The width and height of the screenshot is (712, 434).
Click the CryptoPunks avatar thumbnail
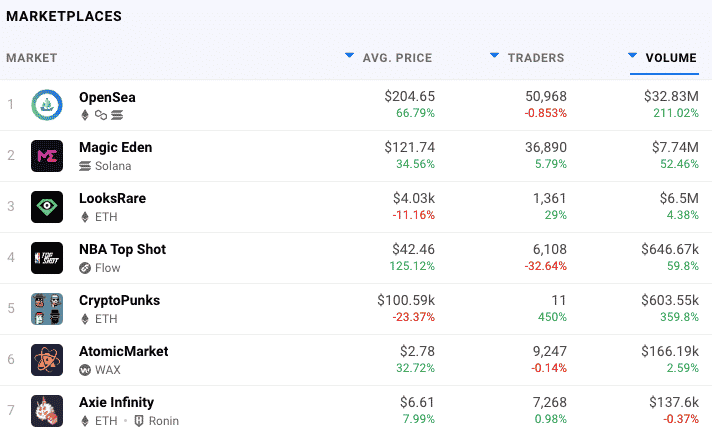click(47, 309)
